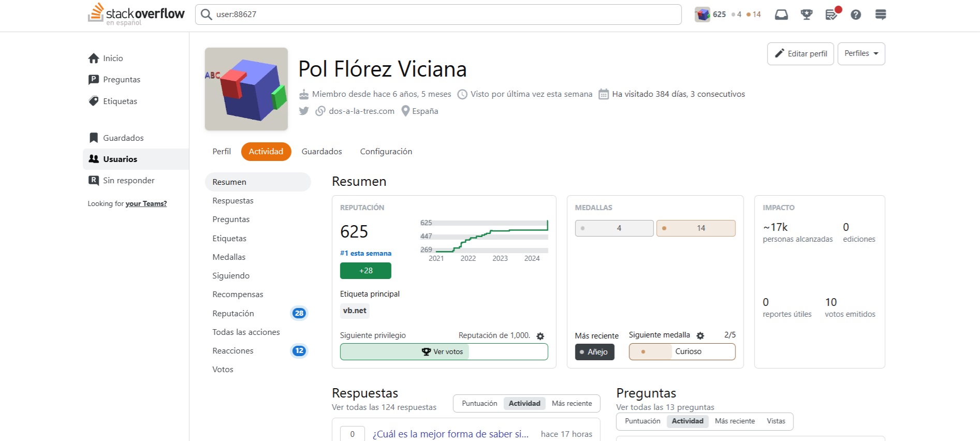The image size is (980, 441).
Task: Open the help question mark icon
Action: click(x=856, y=14)
